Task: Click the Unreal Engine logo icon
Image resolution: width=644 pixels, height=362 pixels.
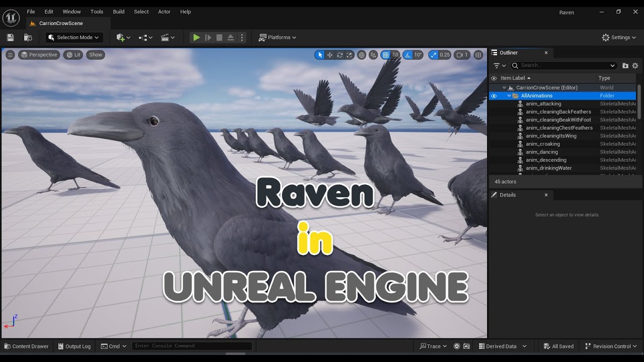Action: pyautogui.click(x=11, y=18)
